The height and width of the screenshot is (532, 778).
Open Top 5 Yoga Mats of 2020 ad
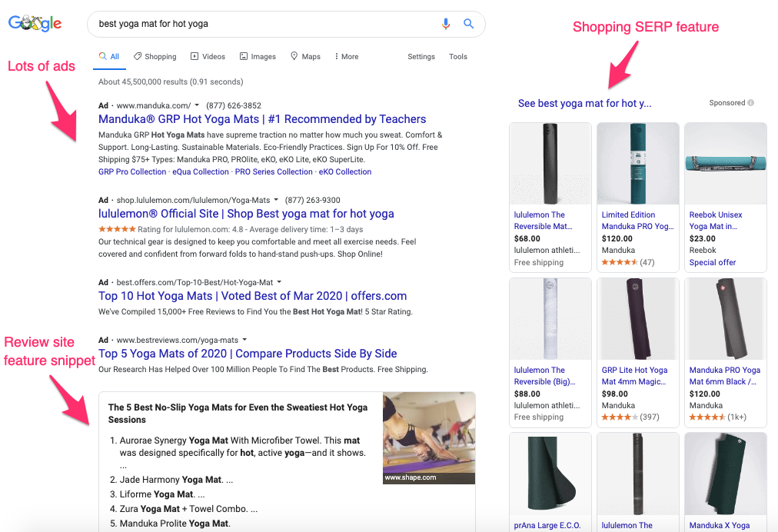248,354
